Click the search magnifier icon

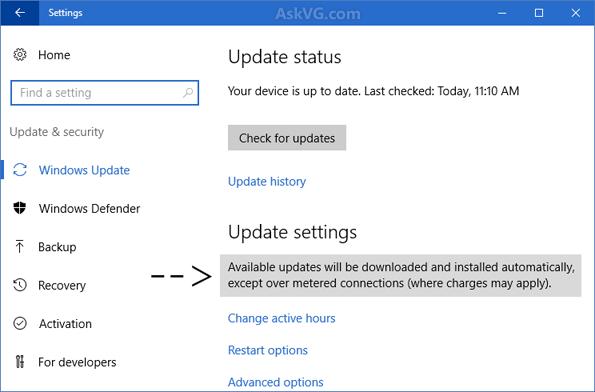pyautogui.click(x=188, y=93)
